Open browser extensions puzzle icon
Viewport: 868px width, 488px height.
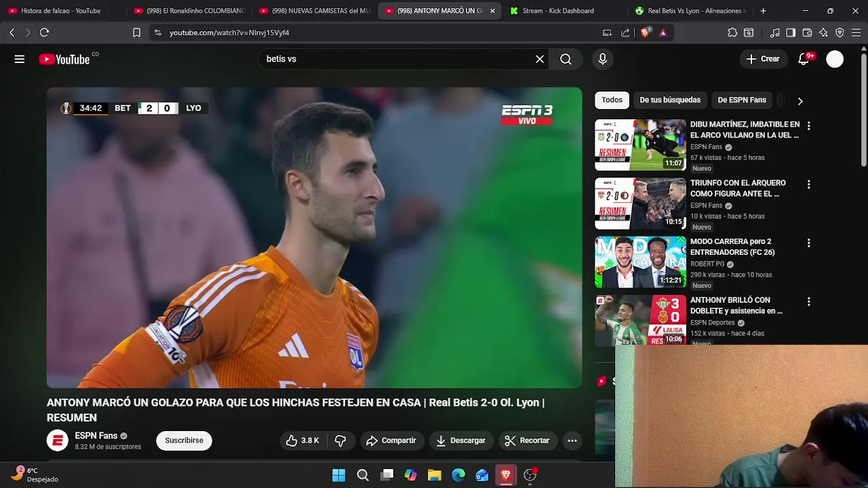(732, 33)
